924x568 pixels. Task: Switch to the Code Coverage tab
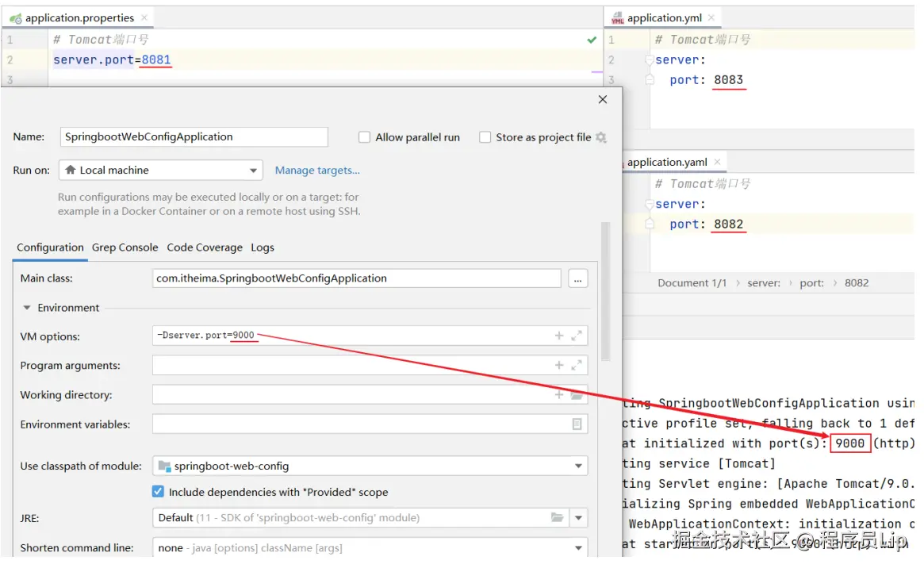pyautogui.click(x=205, y=248)
